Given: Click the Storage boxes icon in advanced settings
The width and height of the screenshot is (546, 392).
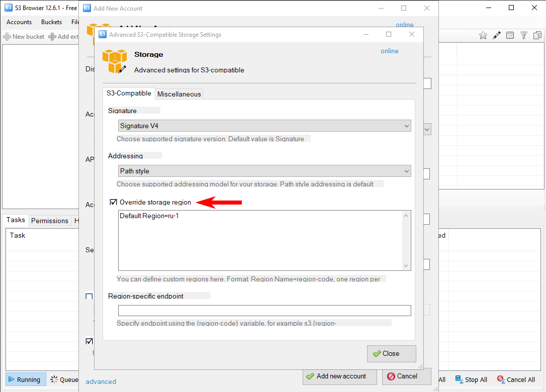Looking at the screenshot, I should [114, 61].
